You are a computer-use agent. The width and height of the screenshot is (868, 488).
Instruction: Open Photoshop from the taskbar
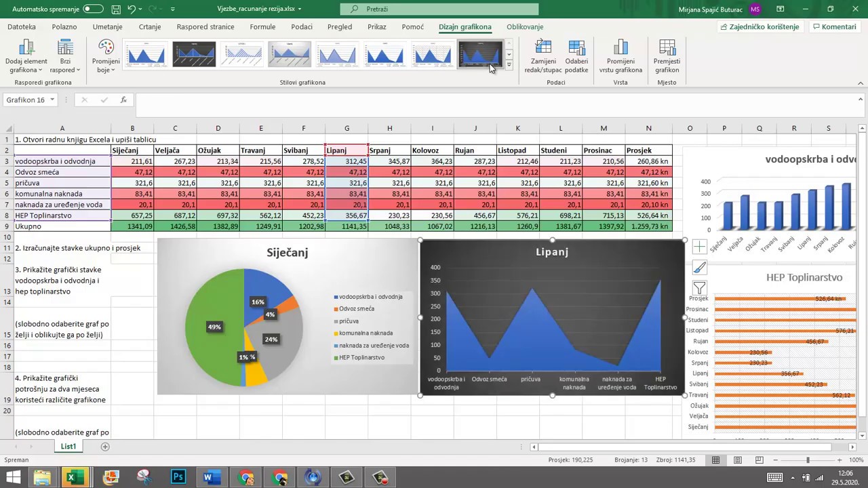178,477
